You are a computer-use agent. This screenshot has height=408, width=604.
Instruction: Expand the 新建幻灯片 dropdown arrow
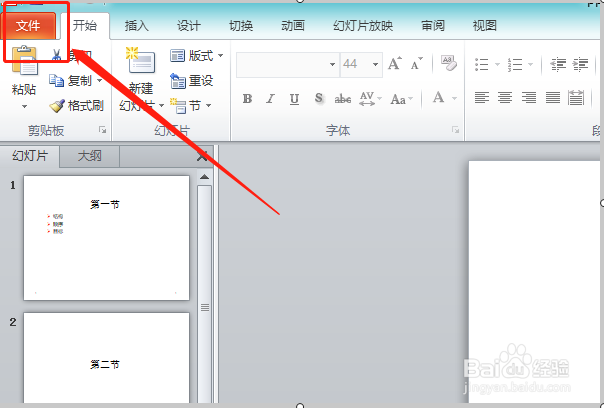[161, 105]
